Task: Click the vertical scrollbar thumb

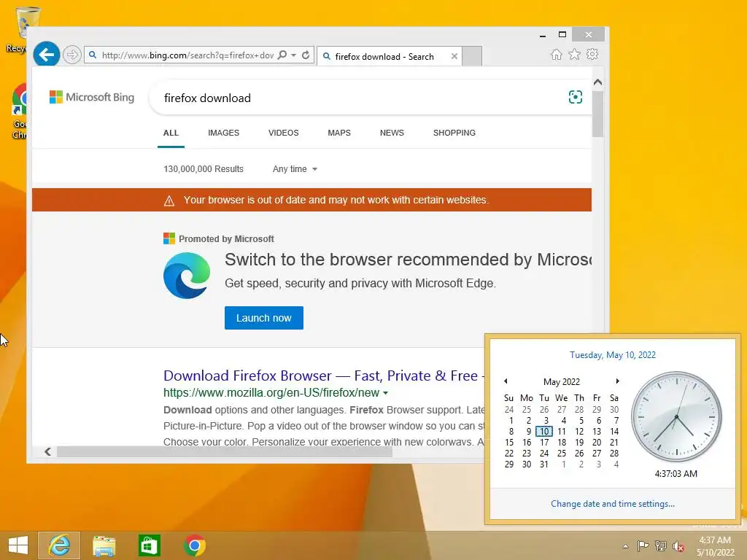Action: (x=598, y=113)
